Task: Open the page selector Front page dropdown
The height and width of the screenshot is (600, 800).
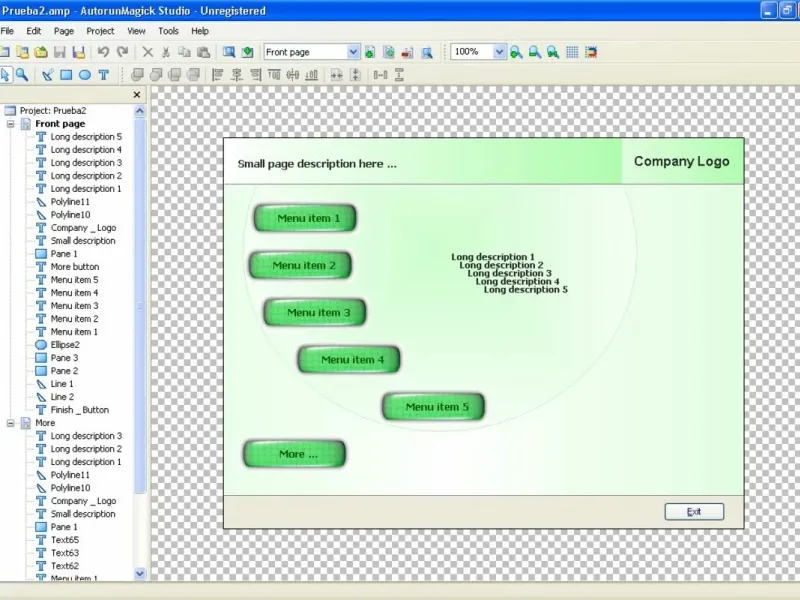Action: point(353,52)
